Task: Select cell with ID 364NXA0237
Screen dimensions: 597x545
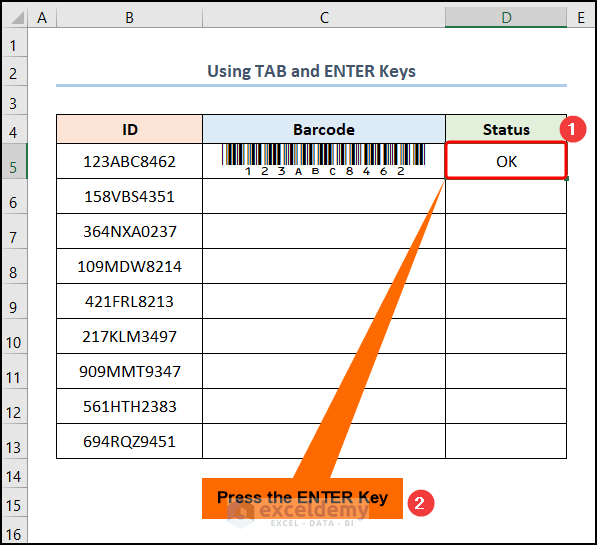Action: pos(129,231)
